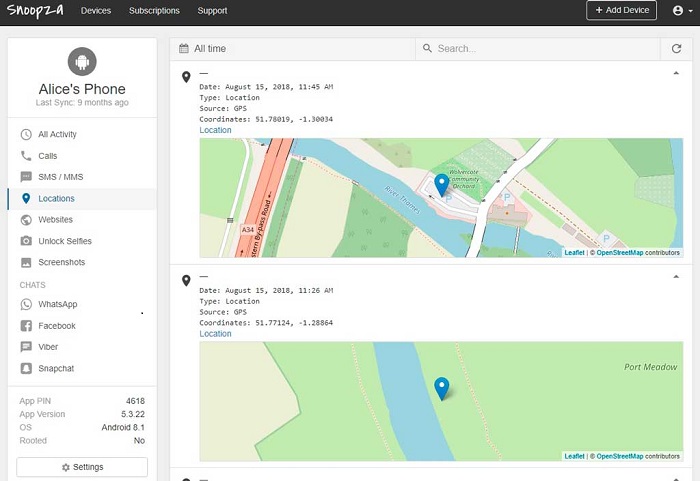Click the App PIN value 4618
Screen dimensions: 700x481
click(x=135, y=401)
